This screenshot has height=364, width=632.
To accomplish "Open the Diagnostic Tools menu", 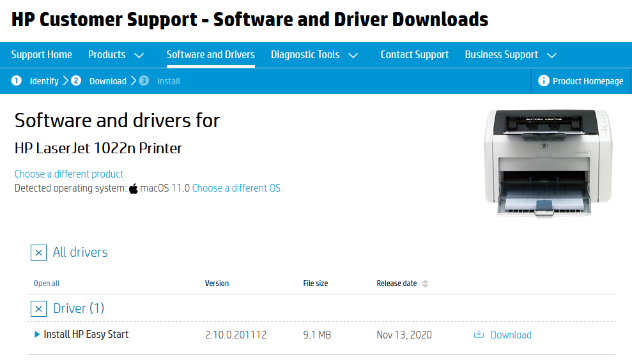I will 305,55.
